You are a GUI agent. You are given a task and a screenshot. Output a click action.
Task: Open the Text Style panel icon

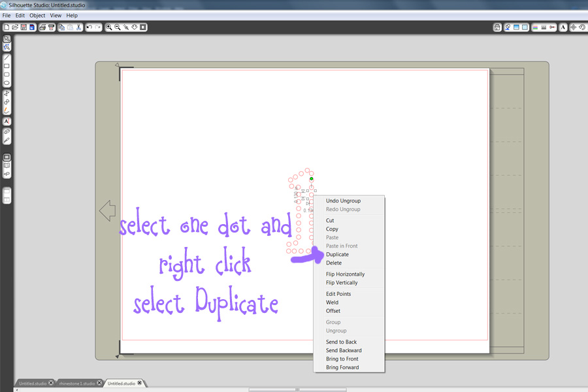563,27
